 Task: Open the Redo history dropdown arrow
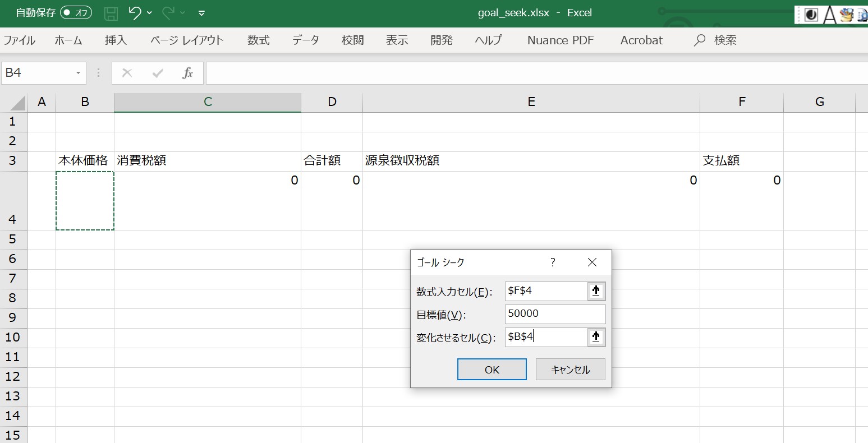[x=182, y=13]
